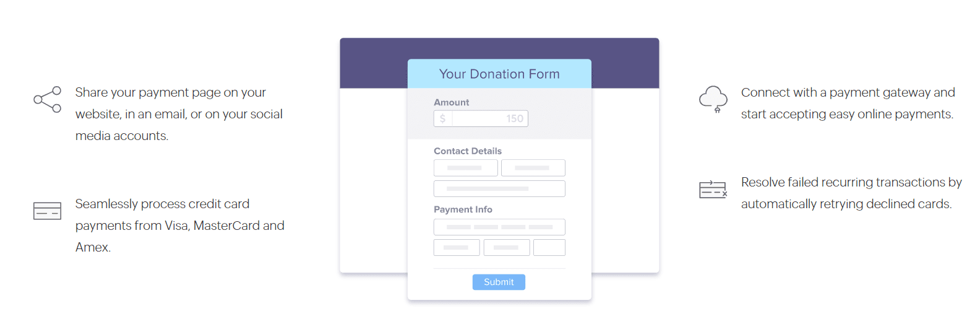The image size is (980, 316).
Task: Click the share network icon
Action: pyautogui.click(x=48, y=99)
